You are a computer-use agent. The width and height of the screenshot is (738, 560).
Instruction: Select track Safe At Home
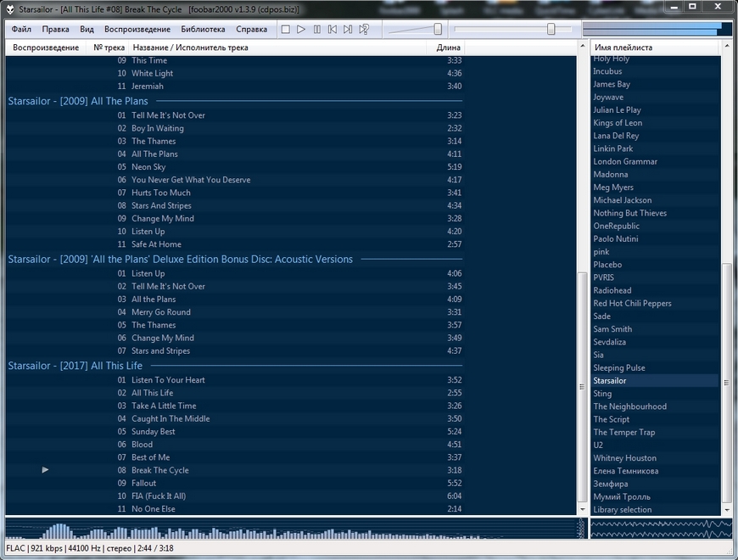[x=235, y=244]
